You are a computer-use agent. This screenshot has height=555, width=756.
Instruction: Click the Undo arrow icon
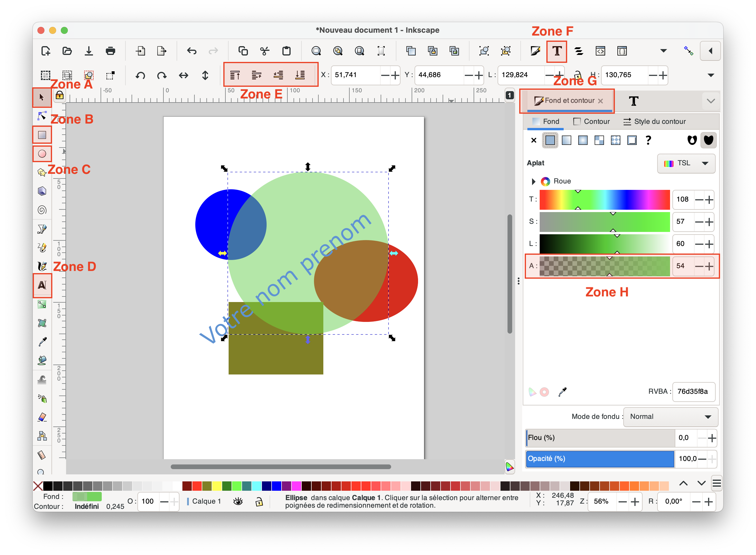[191, 51]
